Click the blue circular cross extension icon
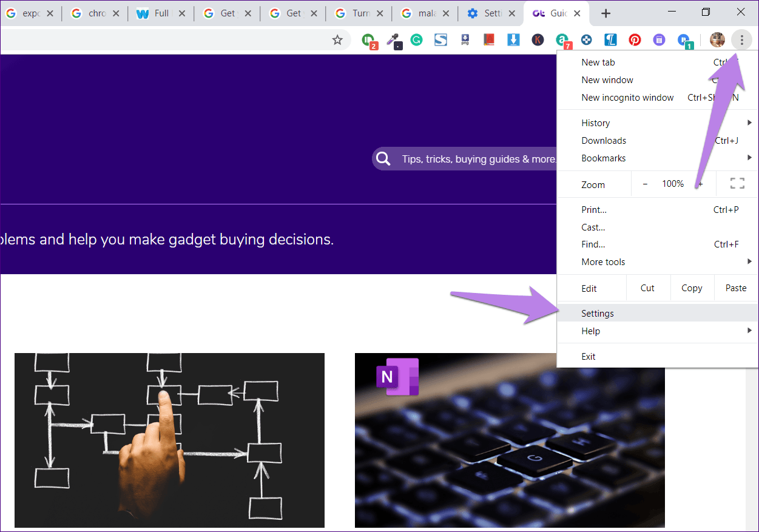The image size is (759, 532). 586,40
